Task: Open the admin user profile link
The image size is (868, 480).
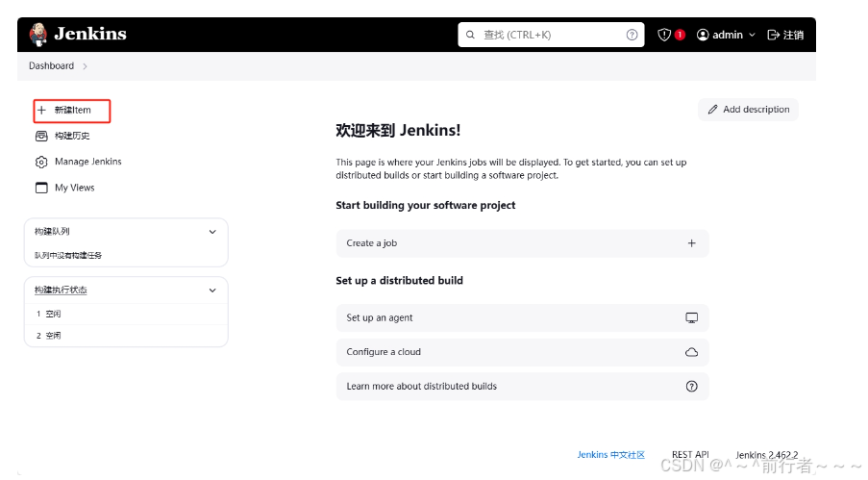Action: (x=728, y=35)
